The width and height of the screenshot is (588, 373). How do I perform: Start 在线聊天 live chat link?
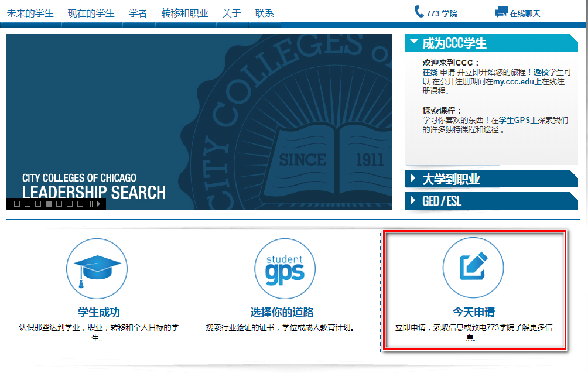click(x=525, y=13)
